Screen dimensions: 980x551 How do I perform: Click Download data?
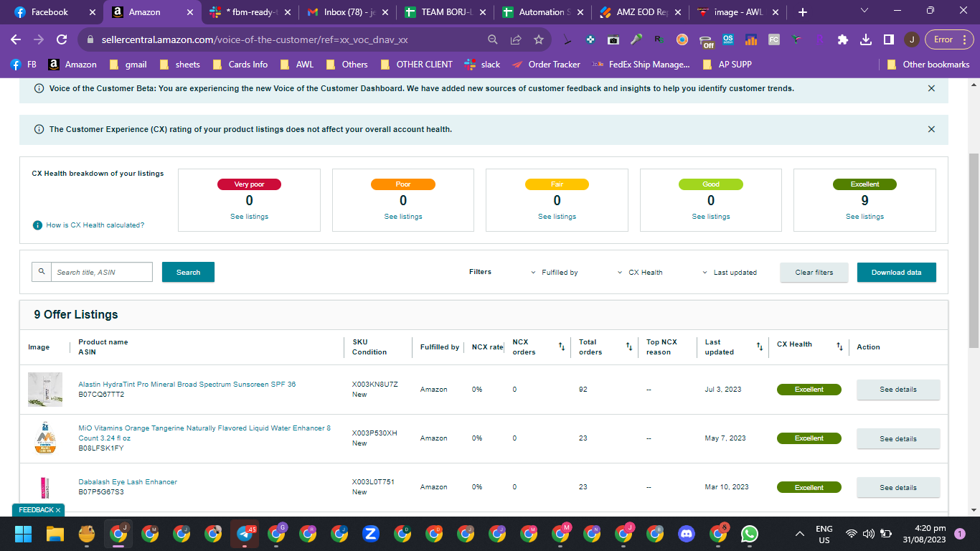coord(897,273)
